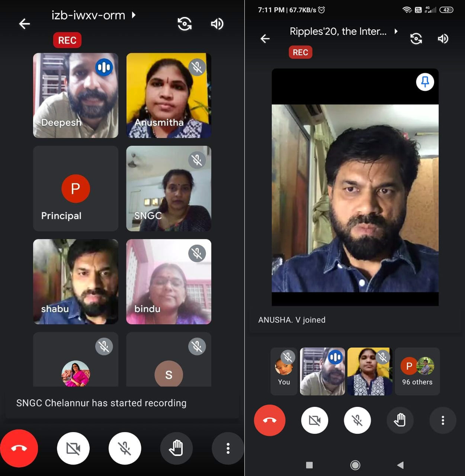Unpin the pinned video with pin icon
This screenshot has height=476, width=465.
pyautogui.click(x=425, y=82)
